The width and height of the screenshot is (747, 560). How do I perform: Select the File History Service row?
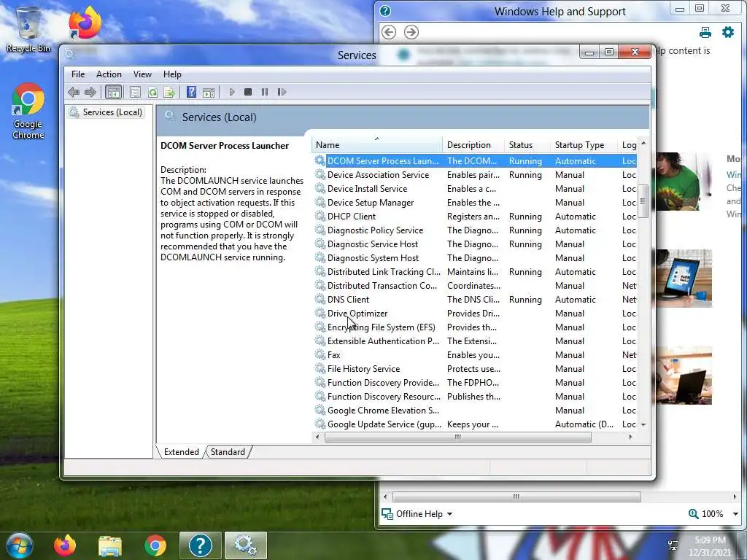[x=475, y=368]
